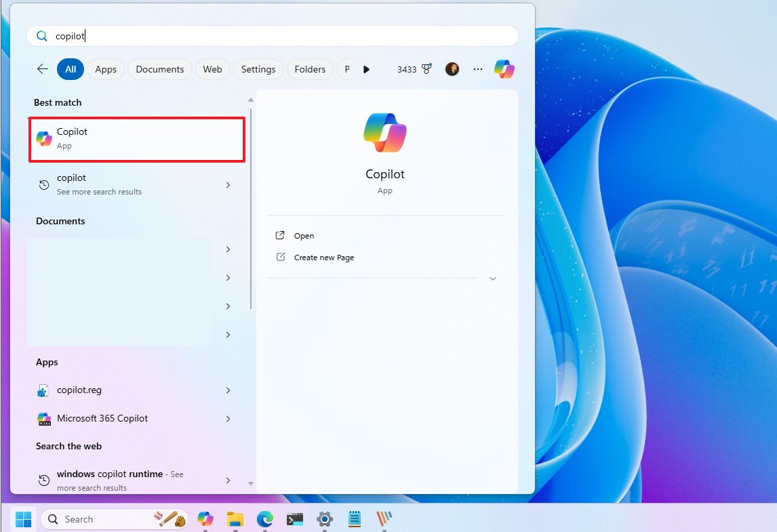Select the Documents search filter
Image resolution: width=777 pixels, height=532 pixels.
point(159,68)
